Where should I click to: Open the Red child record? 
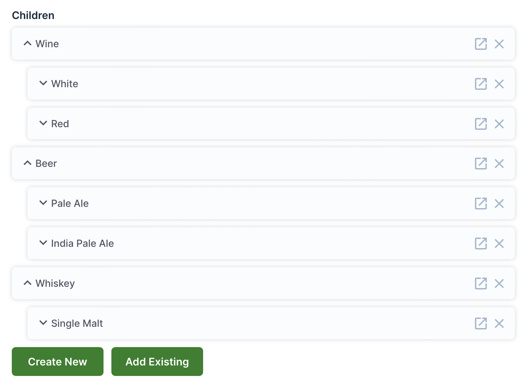pyautogui.click(x=481, y=124)
